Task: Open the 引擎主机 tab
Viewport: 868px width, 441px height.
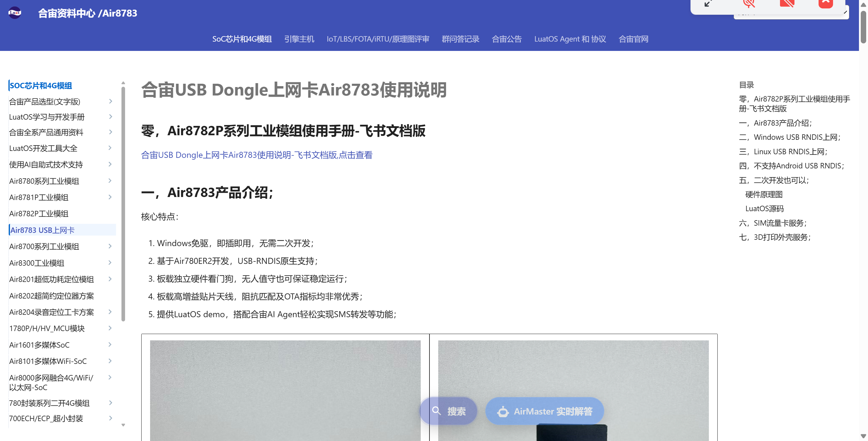Action: click(x=299, y=39)
